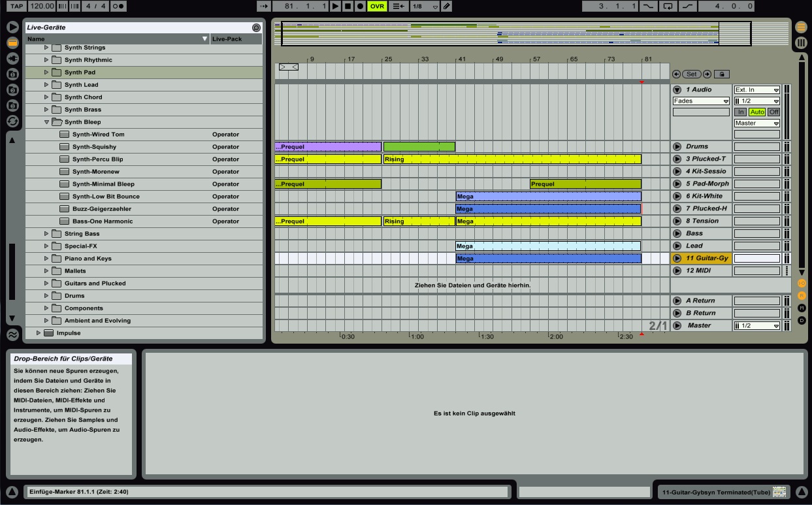The image size is (812, 505).
Task: Open the Ext. In input dropdown
Action: pyautogui.click(x=757, y=90)
